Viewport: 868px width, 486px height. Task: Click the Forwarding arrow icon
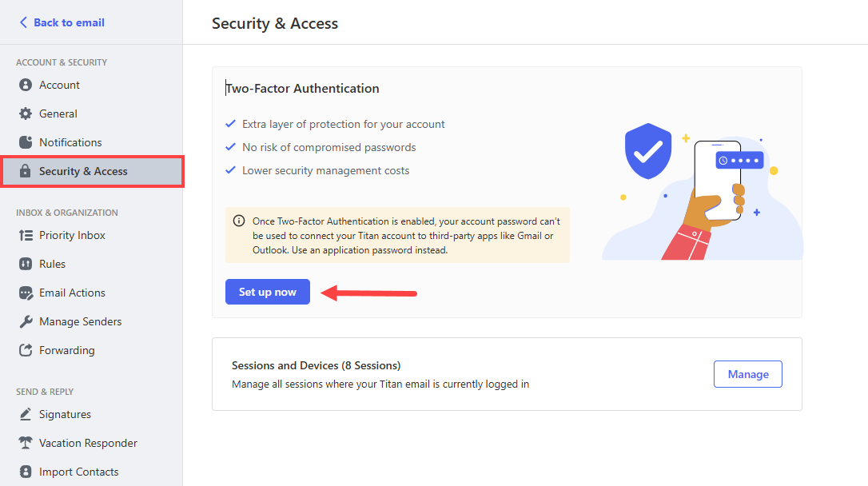coord(26,350)
